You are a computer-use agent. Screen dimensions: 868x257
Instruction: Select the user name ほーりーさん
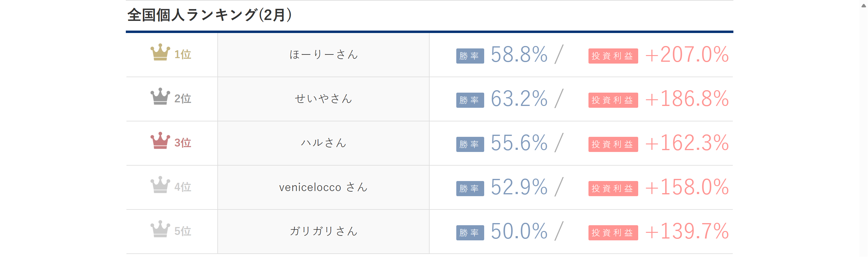(323, 54)
